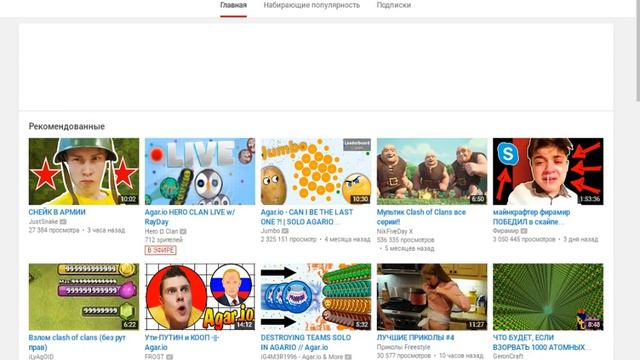Screen dimensions: 640x360
Task: Open the Jumbo potato video thumbnail
Action: (316, 171)
